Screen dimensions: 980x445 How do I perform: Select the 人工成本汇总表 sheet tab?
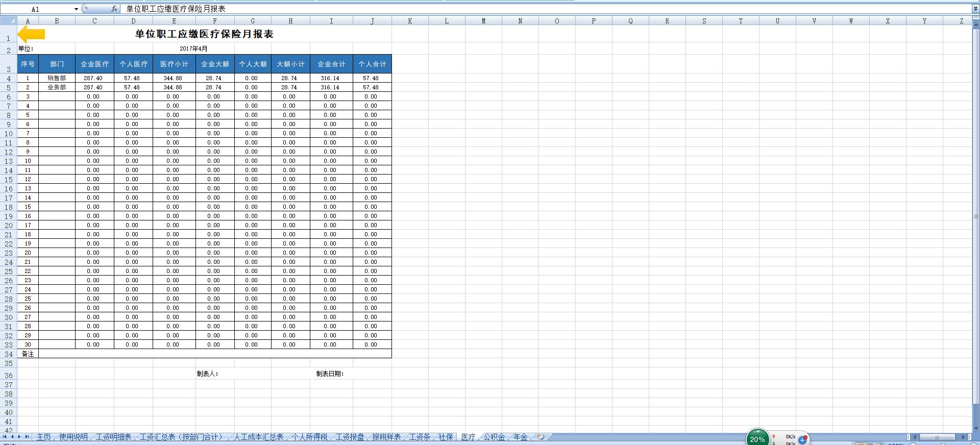pos(258,437)
